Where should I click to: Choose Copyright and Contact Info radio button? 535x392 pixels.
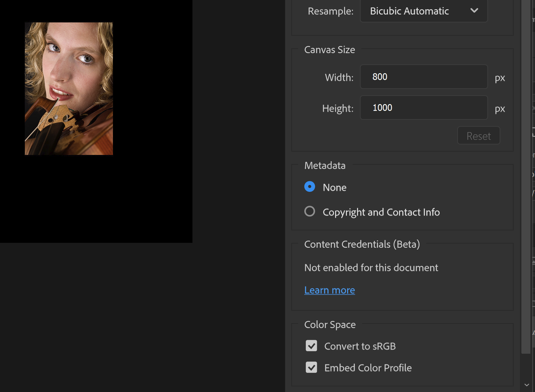[x=310, y=211]
